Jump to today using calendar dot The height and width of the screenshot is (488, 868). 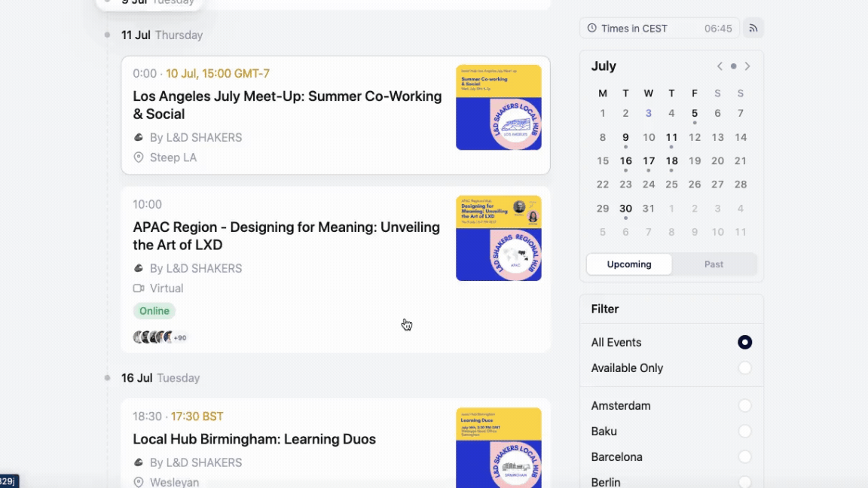pyautogui.click(x=733, y=66)
